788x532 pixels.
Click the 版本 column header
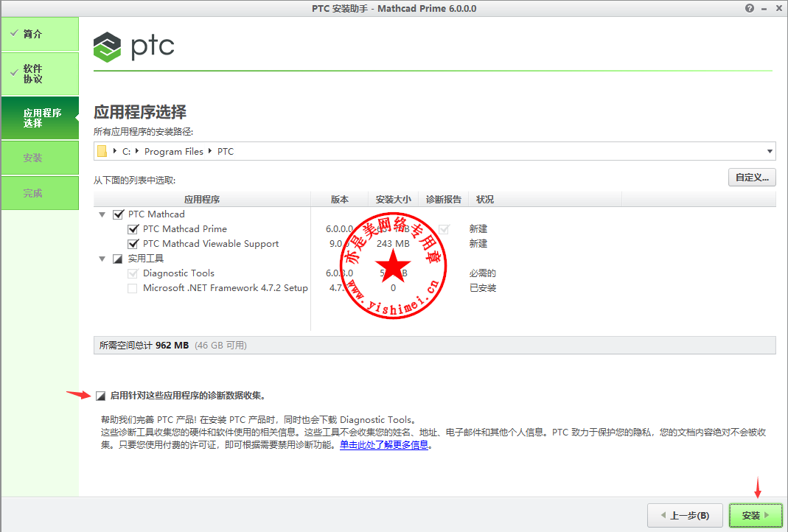point(340,200)
